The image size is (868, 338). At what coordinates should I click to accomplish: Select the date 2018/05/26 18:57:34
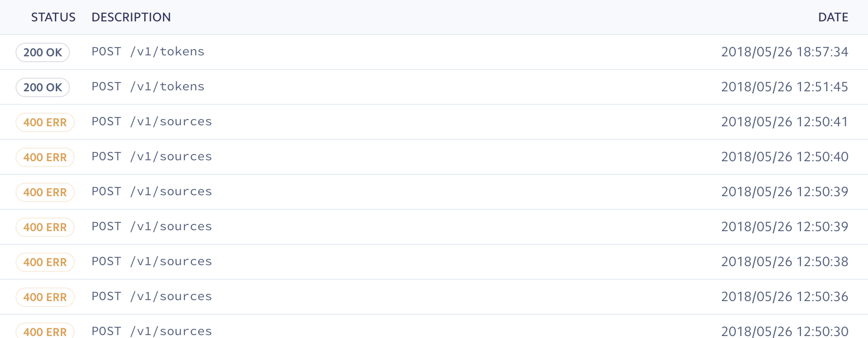pos(785,52)
